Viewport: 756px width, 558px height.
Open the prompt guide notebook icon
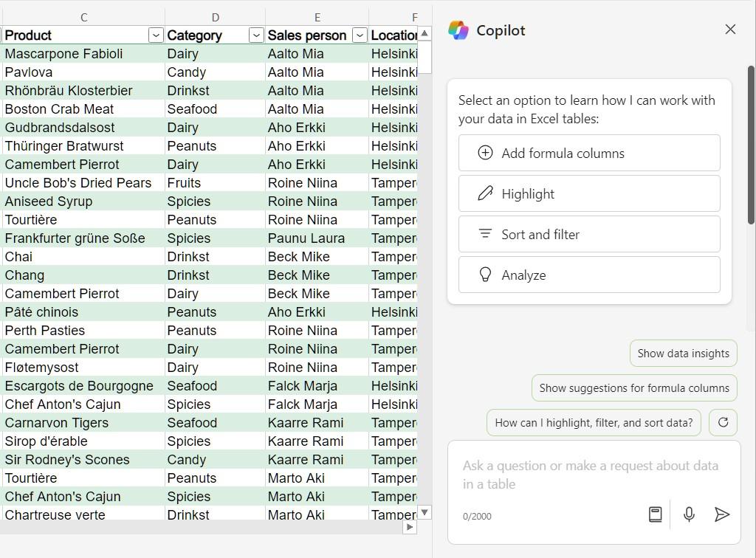[x=655, y=514]
